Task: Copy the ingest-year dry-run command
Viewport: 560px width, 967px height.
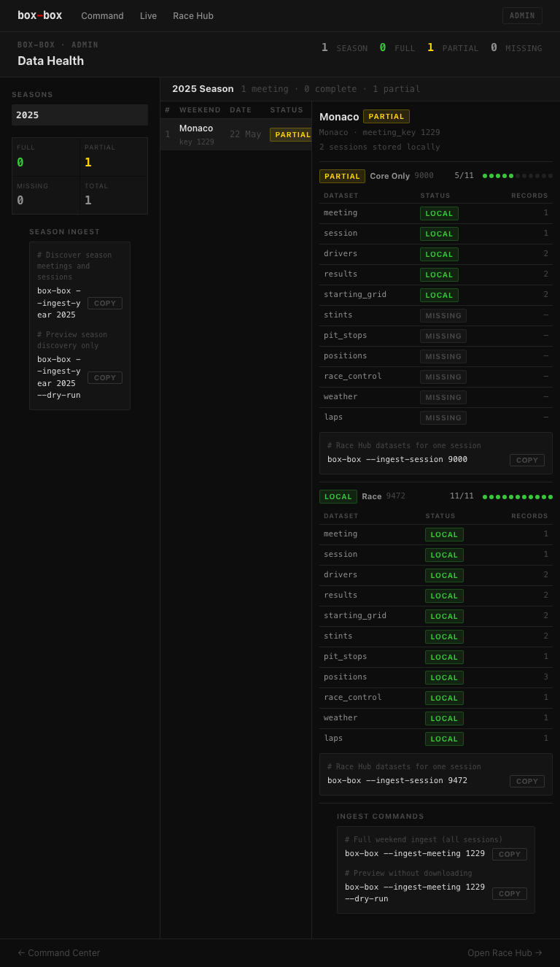Action: 105,377
